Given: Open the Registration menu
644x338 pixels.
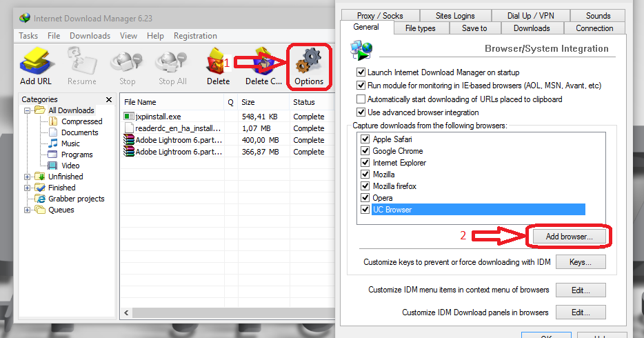Looking at the screenshot, I should click(x=195, y=36).
